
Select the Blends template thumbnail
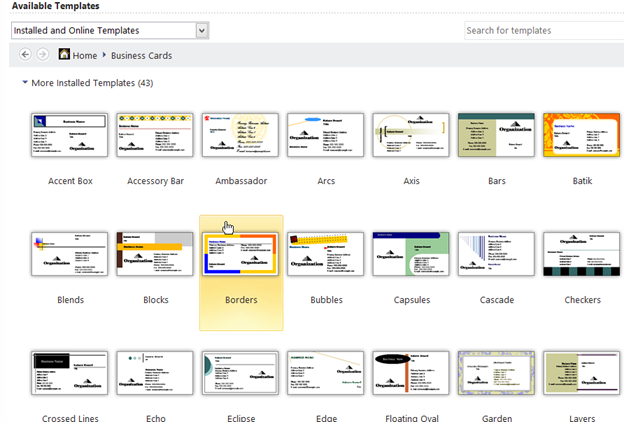point(70,253)
